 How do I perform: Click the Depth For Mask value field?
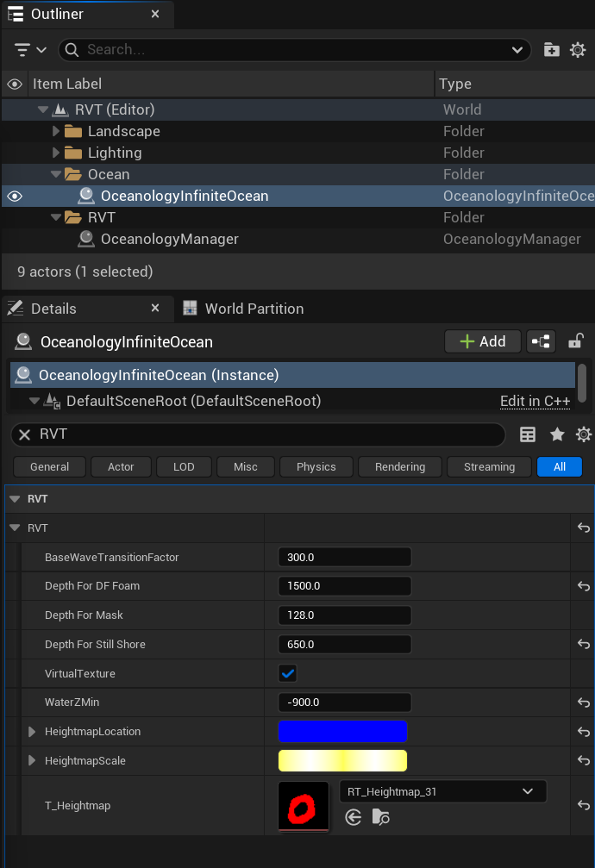[x=345, y=615]
